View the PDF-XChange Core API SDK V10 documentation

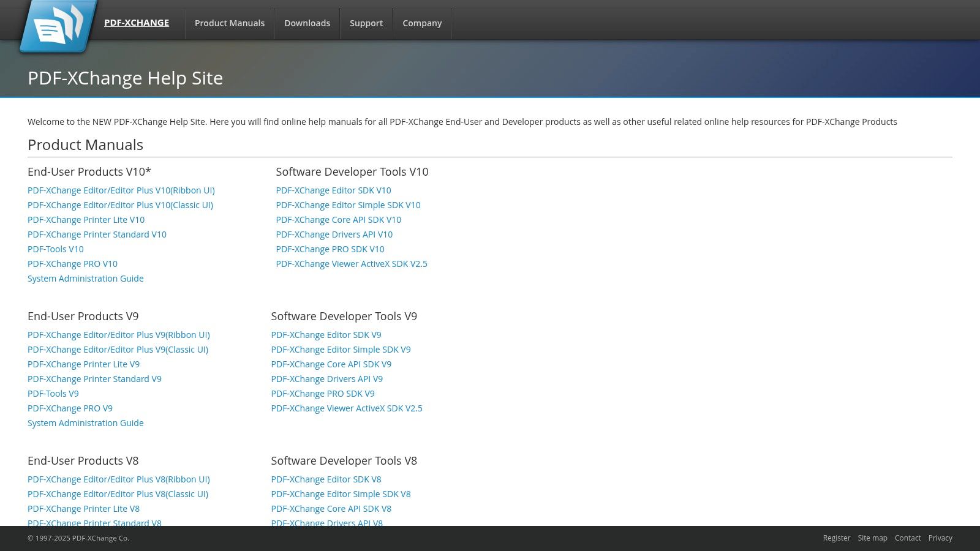[x=338, y=220]
